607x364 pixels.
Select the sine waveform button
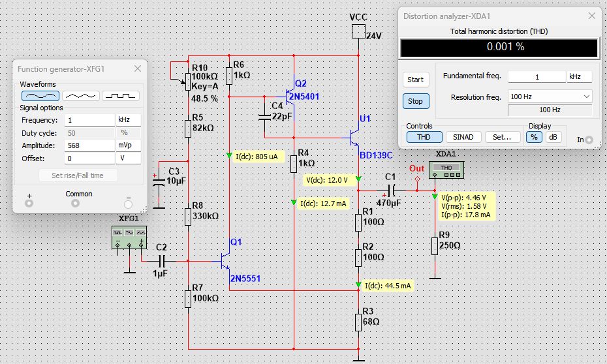(40, 95)
